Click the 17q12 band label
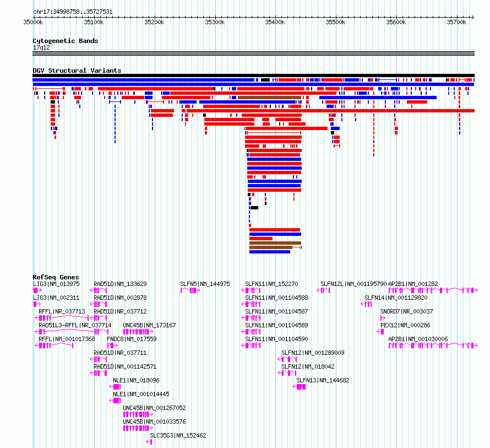Image resolution: width=490 pixels, height=448 pixels. (41, 48)
